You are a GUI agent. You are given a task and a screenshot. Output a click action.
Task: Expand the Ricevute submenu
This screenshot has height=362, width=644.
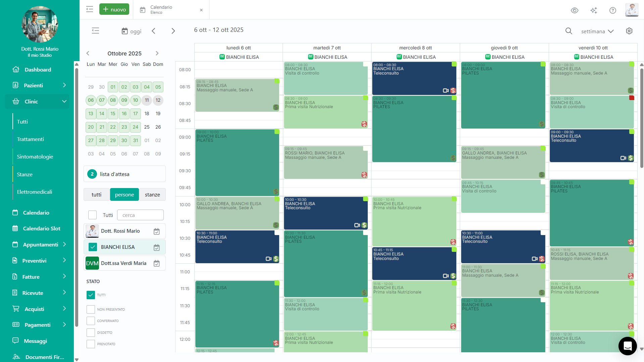pos(64,293)
